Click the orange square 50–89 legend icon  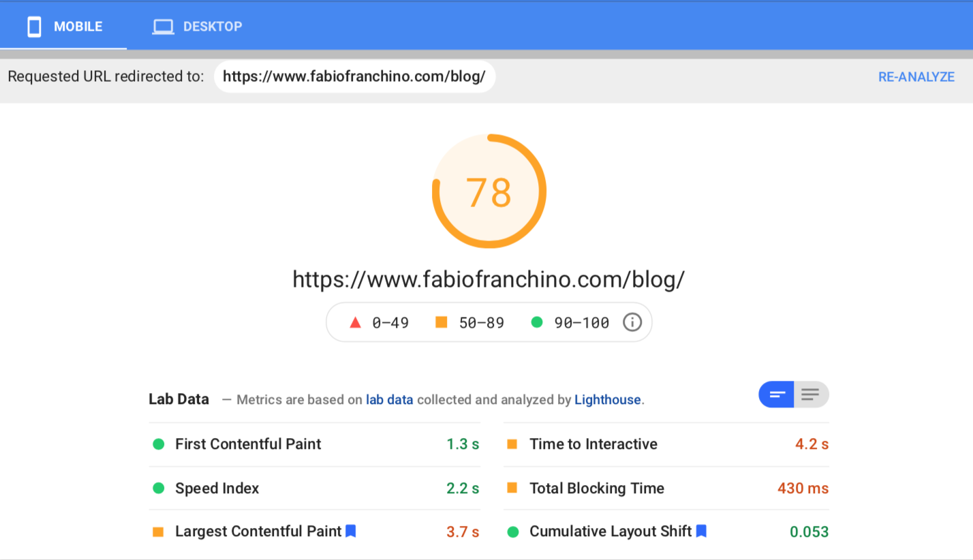441,322
